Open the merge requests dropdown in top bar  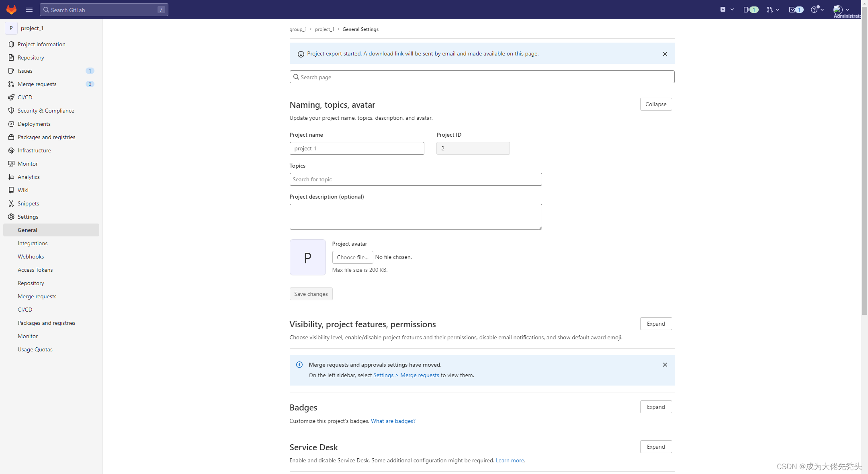[773, 10]
